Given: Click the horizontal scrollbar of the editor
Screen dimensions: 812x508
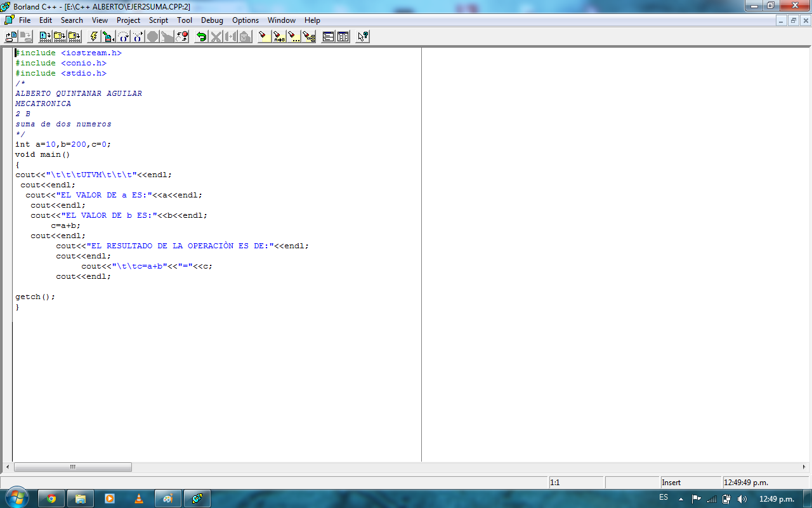Looking at the screenshot, I should tap(73, 467).
